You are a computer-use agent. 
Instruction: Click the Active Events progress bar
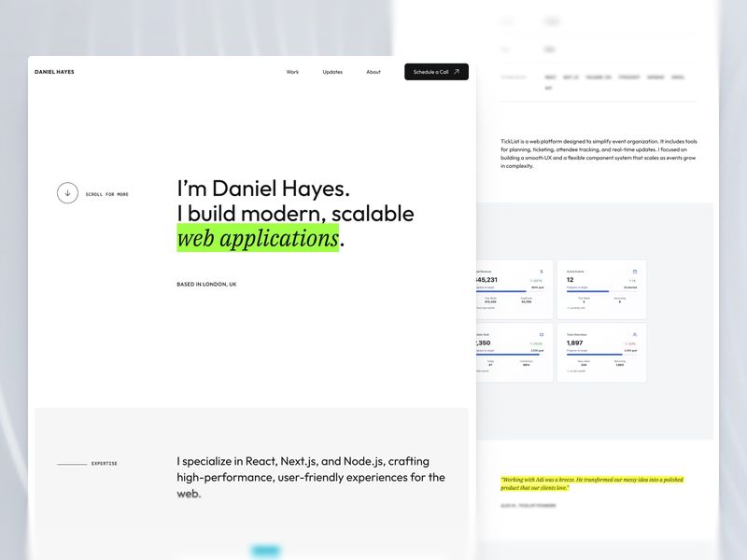pos(601,291)
